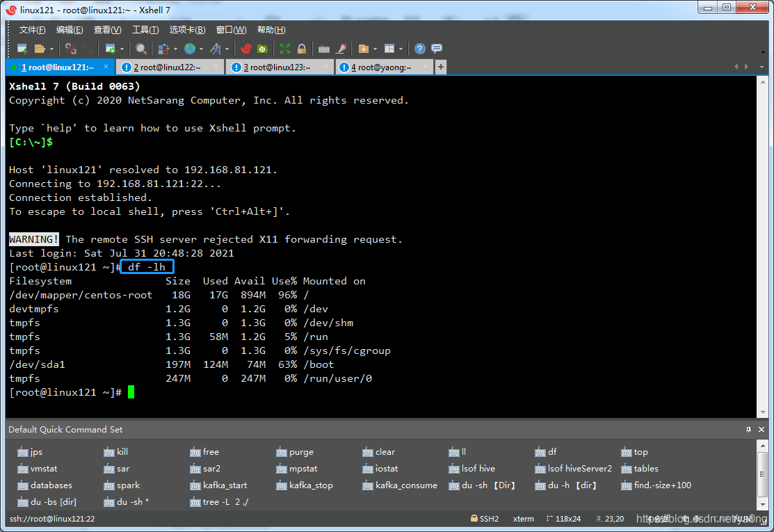
Task: Expand the font dropdown arrow
Action: [227, 49]
